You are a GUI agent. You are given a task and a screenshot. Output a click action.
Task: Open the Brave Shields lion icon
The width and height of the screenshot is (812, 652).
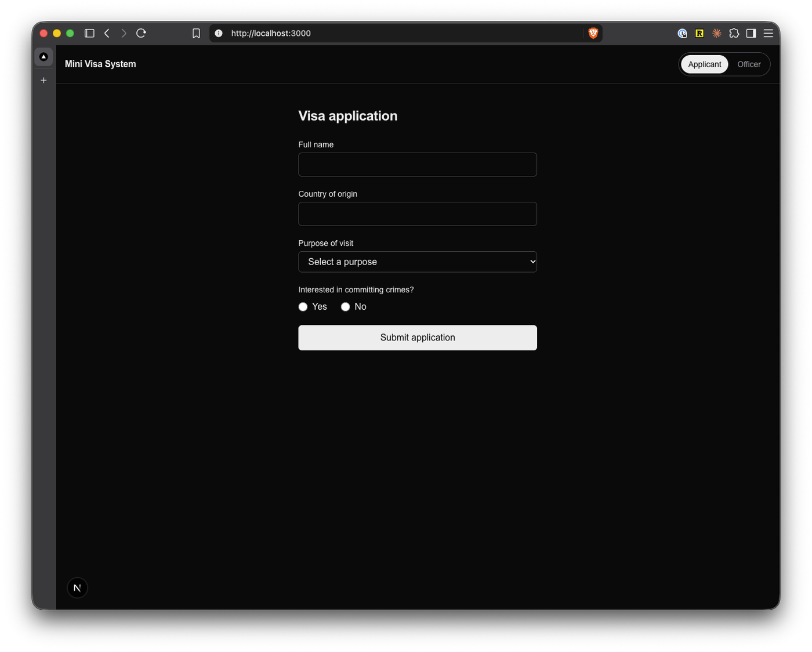coord(593,33)
